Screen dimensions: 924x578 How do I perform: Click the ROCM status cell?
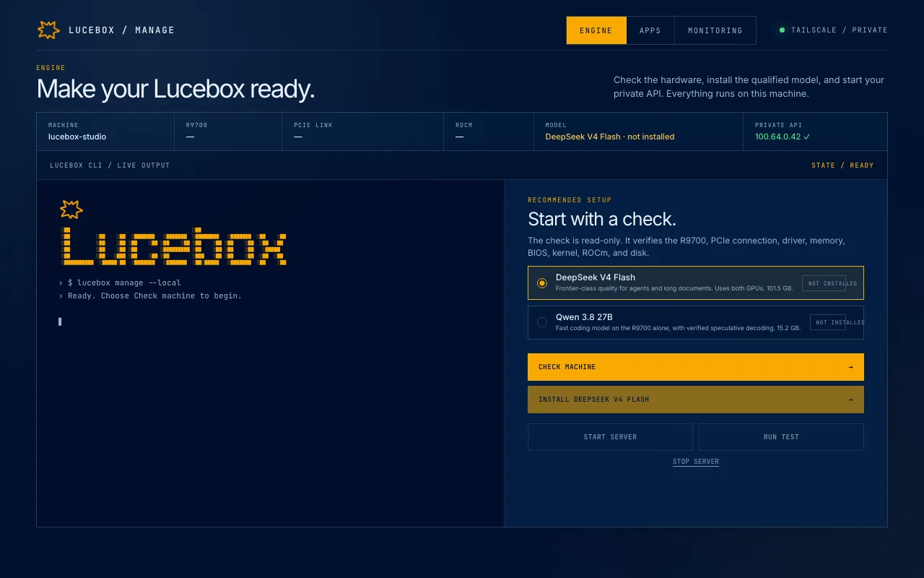coord(489,131)
